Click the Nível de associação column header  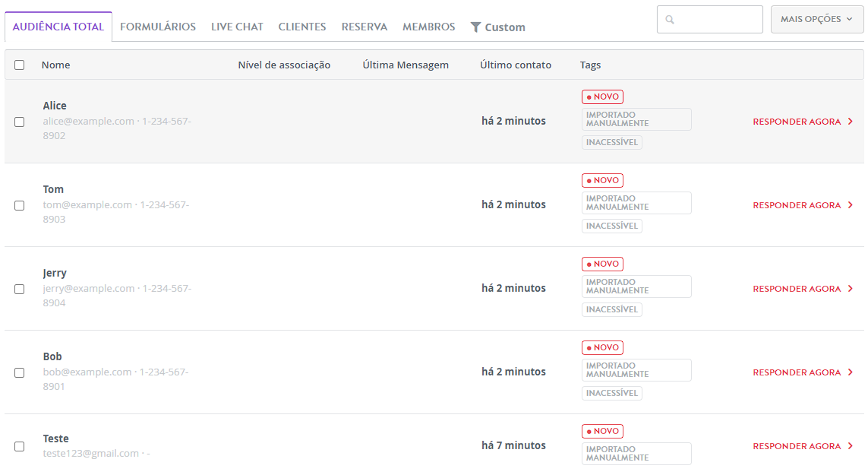pos(284,65)
